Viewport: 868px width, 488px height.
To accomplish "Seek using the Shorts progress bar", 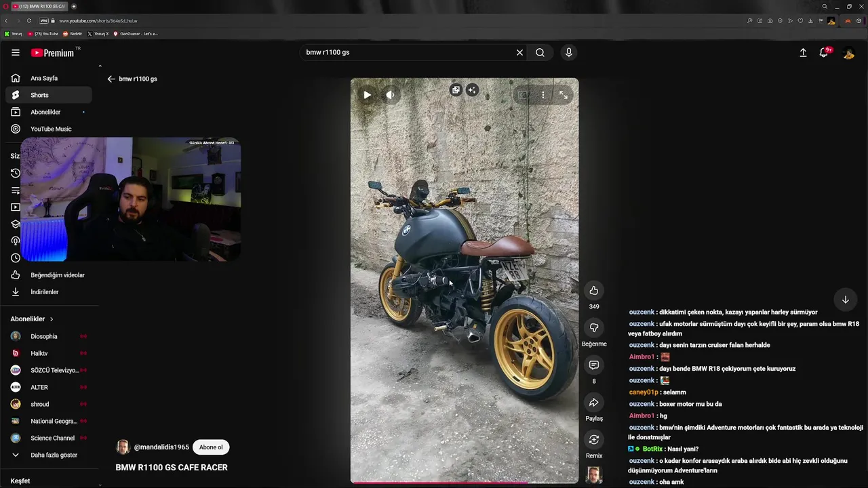I will (465, 483).
